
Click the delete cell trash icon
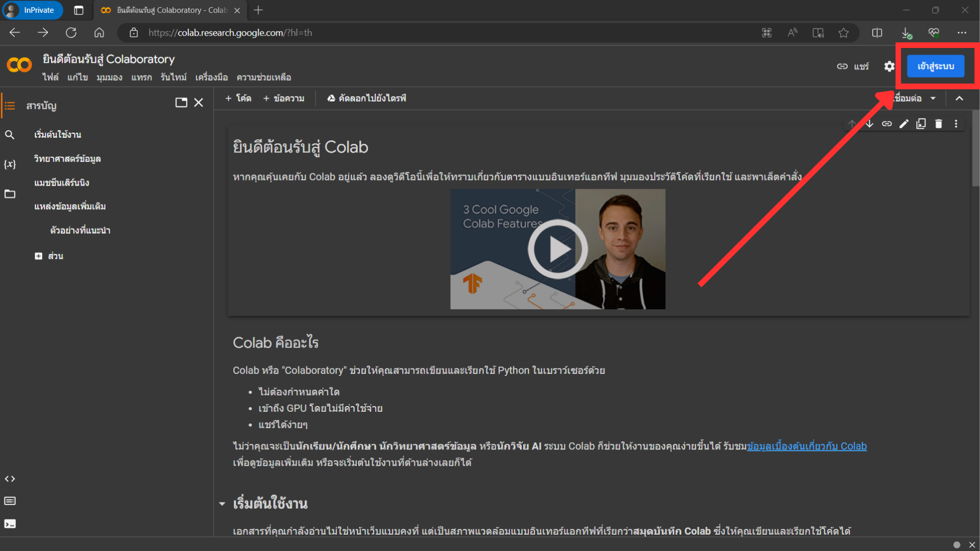pos(938,124)
